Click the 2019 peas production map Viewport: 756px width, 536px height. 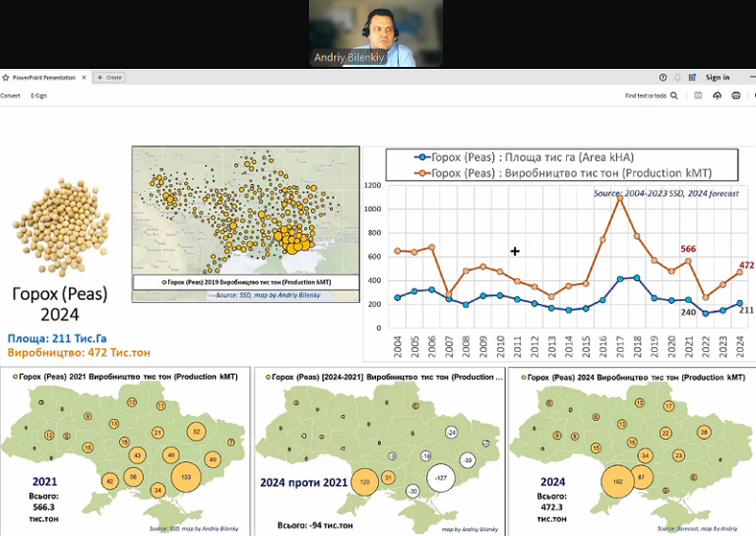click(x=246, y=224)
